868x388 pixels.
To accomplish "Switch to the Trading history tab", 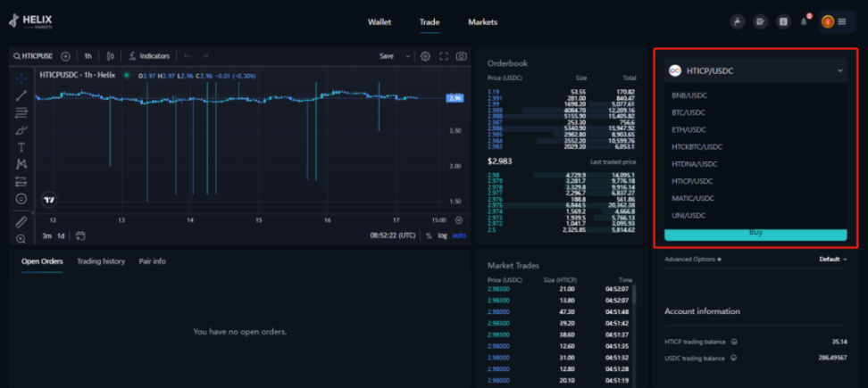I will 101,261.
